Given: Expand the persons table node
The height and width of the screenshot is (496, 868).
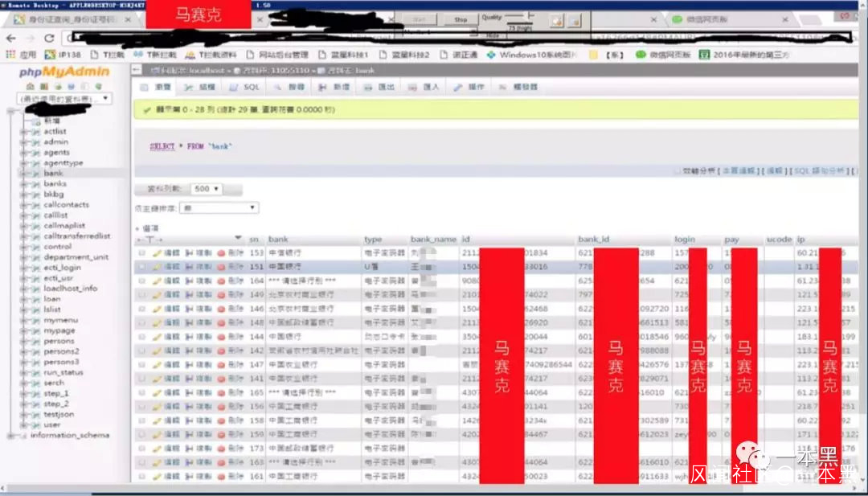Looking at the screenshot, I should click(x=24, y=341).
